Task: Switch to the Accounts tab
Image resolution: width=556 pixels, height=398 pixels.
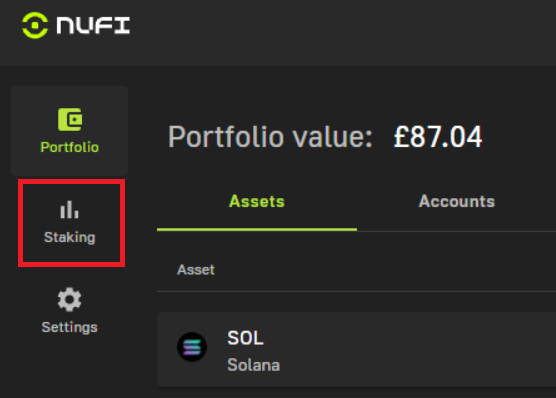Action: pyautogui.click(x=457, y=201)
